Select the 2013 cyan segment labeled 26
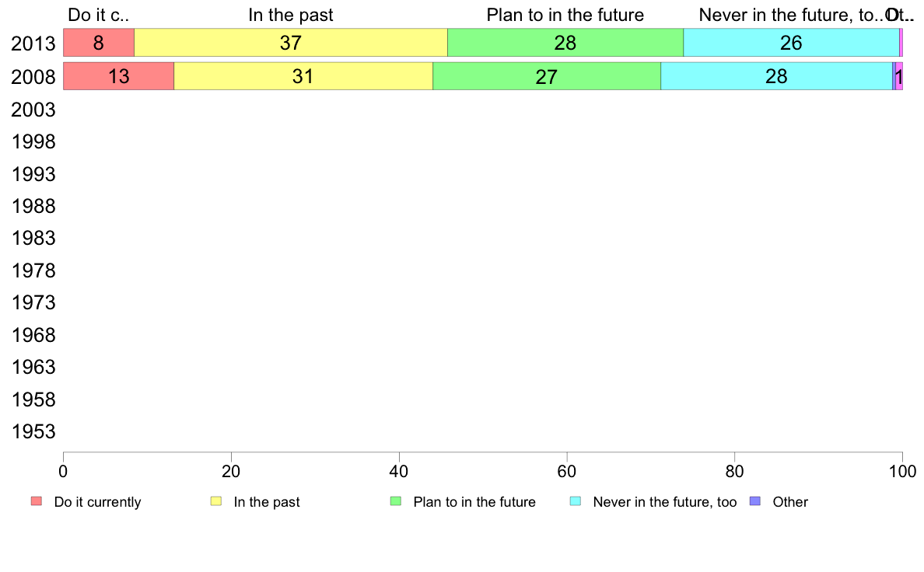This screenshot has height=572, width=924. coord(792,43)
